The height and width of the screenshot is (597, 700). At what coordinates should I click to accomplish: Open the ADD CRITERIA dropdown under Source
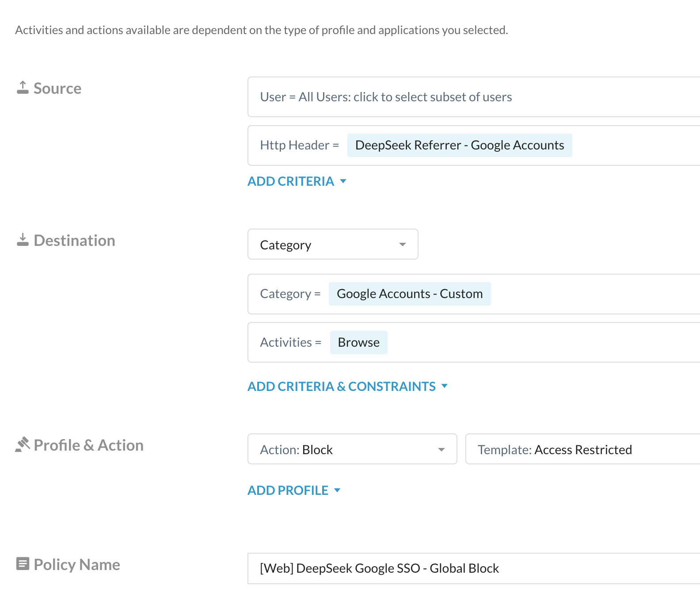[x=297, y=181]
